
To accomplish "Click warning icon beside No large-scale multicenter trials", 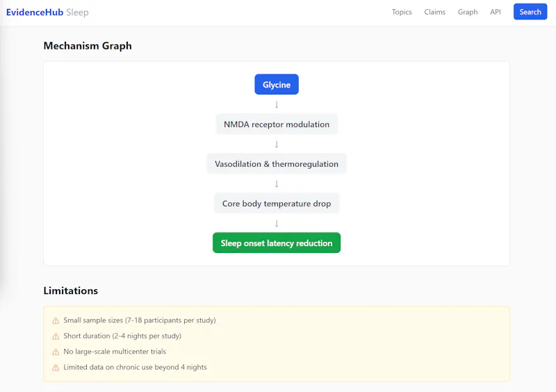I will tap(56, 352).
